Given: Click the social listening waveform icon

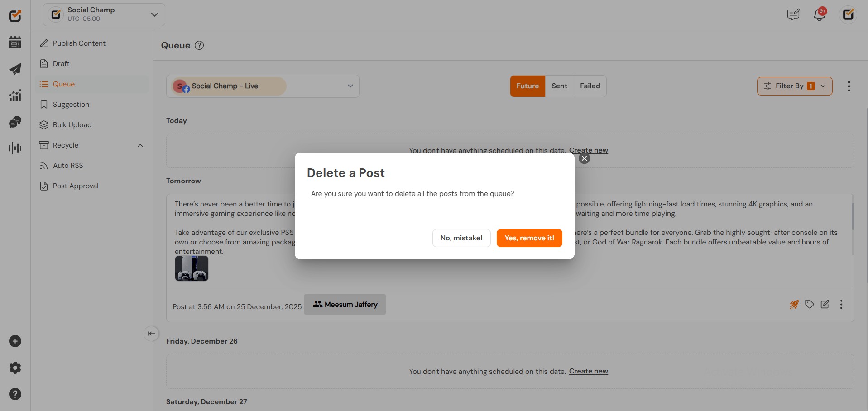Looking at the screenshot, I should 15,148.
